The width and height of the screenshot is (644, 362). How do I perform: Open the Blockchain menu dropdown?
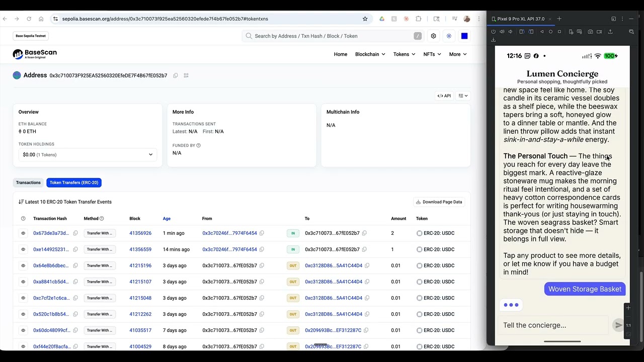point(370,54)
